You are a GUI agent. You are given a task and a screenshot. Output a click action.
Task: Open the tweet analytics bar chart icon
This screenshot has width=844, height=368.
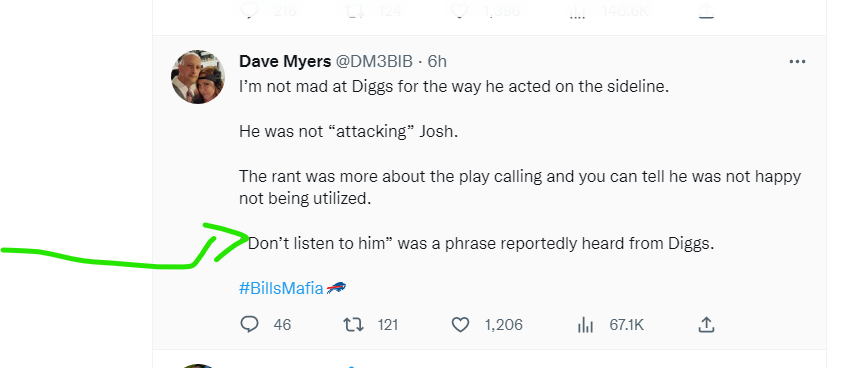tap(585, 324)
